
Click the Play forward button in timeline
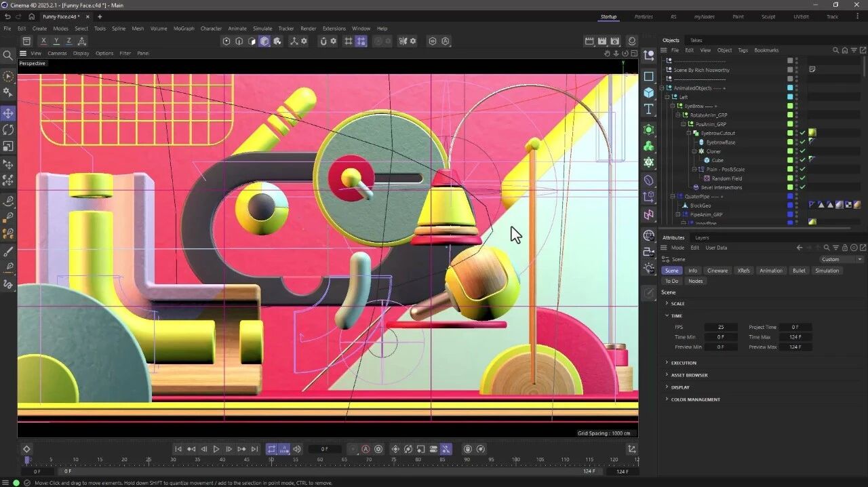[x=216, y=449]
